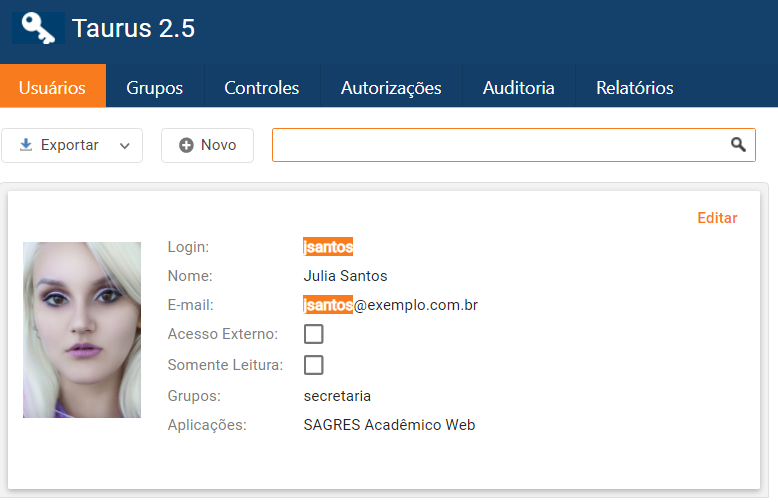Expand the Exportar dropdown chevron
The height and width of the screenshot is (502, 778).
pos(125,146)
